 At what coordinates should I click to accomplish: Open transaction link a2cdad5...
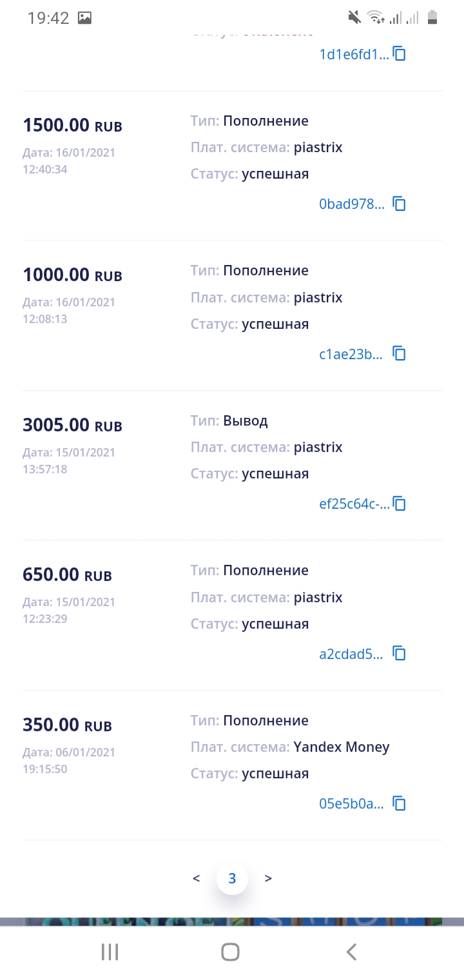[x=351, y=654]
